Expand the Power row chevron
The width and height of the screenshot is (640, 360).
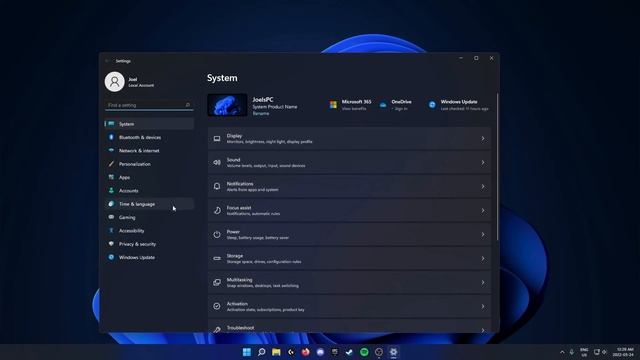[483, 234]
